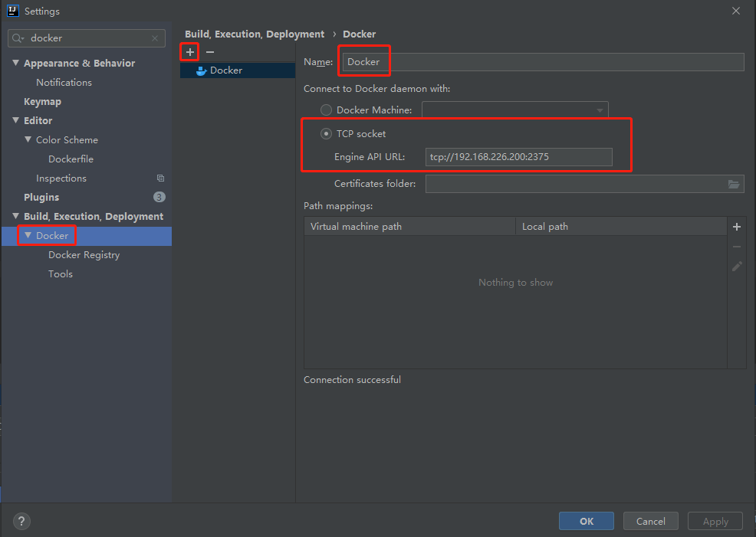This screenshot has width=756, height=537.
Task: Collapse Appearance & Behavior tree node
Action: coord(16,63)
